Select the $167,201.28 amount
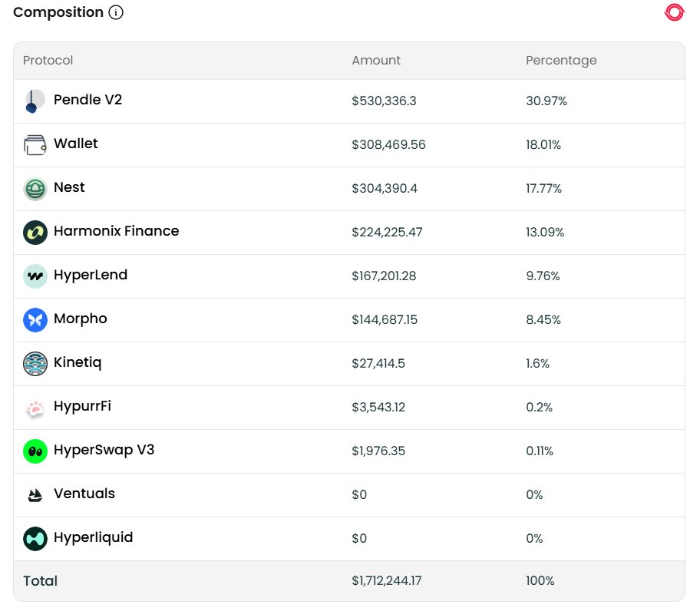Screen dimensions: 700x611 (x=384, y=276)
